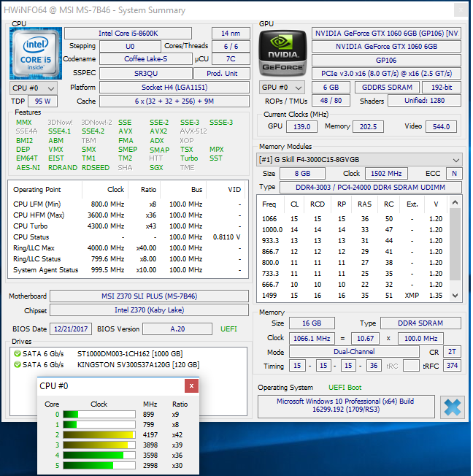Click the ROPs / TMUs 48 / 80 field
Image resolution: width=473 pixels, height=476 pixels.
click(331, 101)
